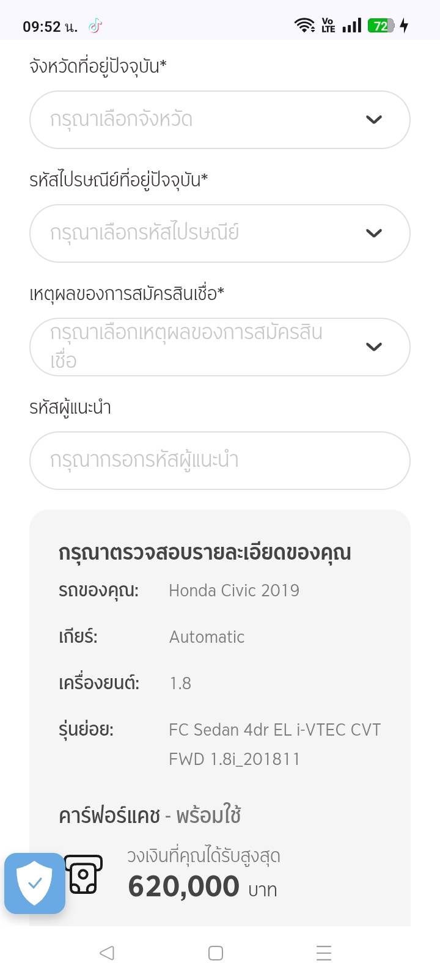This screenshot has height=980, width=440.
Task: Open the province dropdown กรุณาเลือกจังหวัด
Action: (x=202, y=120)
